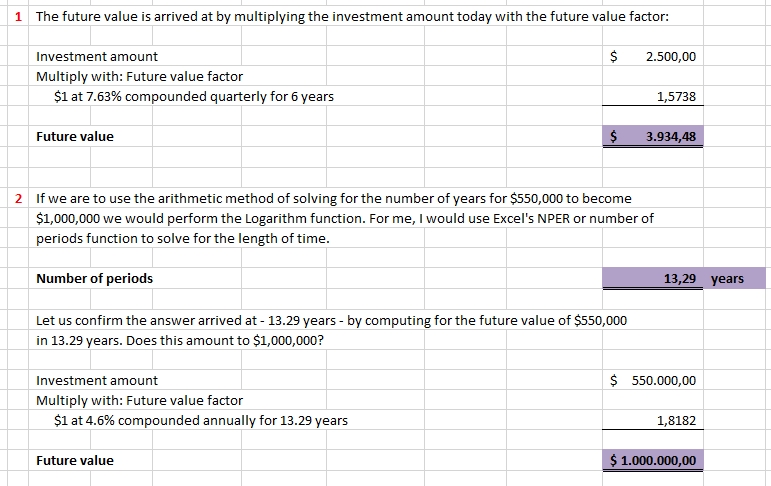771x486 pixels.
Task: Click the 'years' label cell
Action: (727, 278)
